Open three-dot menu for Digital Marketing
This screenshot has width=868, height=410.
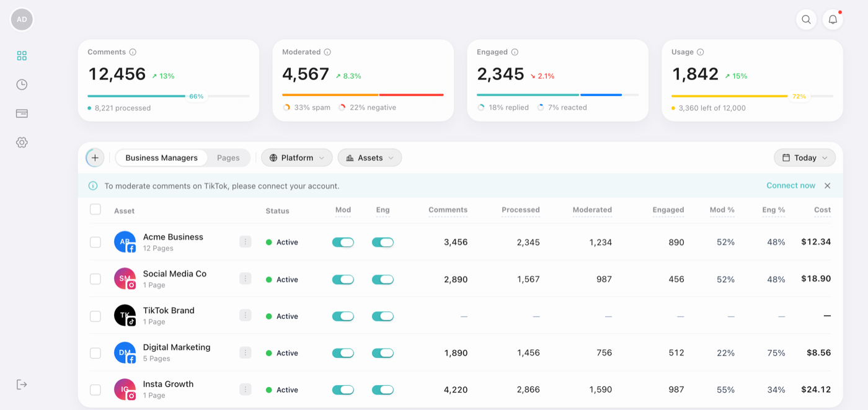(x=246, y=353)
